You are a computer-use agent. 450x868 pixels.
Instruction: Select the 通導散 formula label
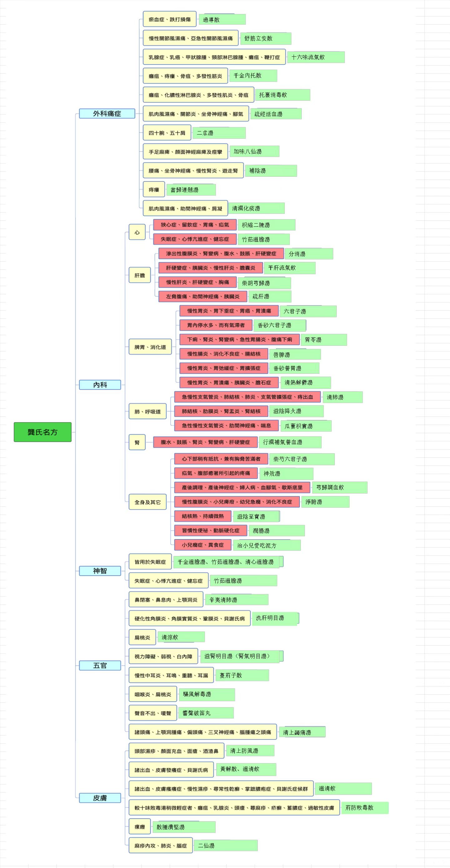click(222, 20)
